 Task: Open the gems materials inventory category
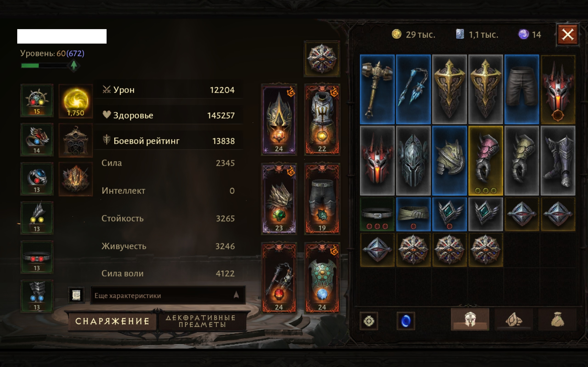click(514, 320)
